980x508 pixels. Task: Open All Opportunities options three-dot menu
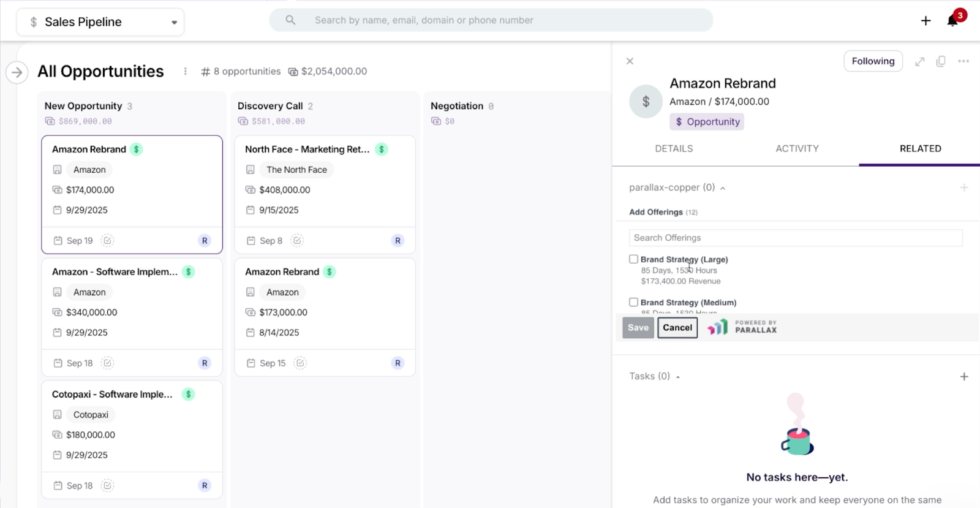click(x=185, y=71)
